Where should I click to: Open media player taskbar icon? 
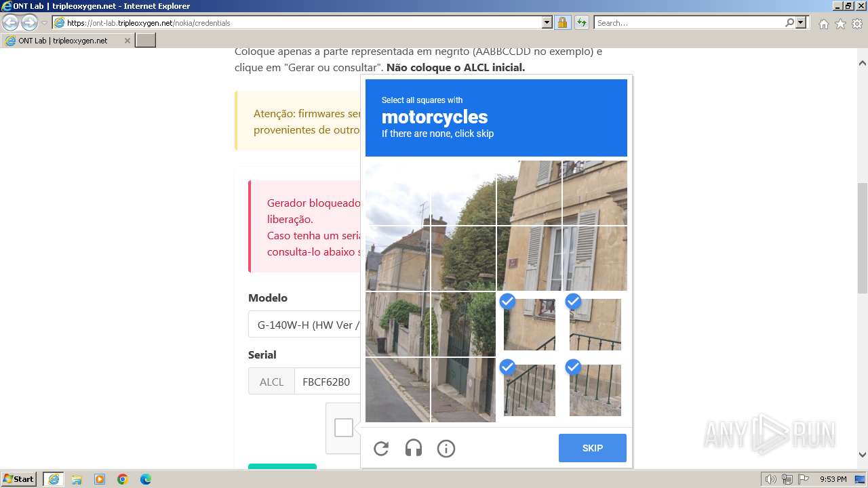(x=100, y=479)
